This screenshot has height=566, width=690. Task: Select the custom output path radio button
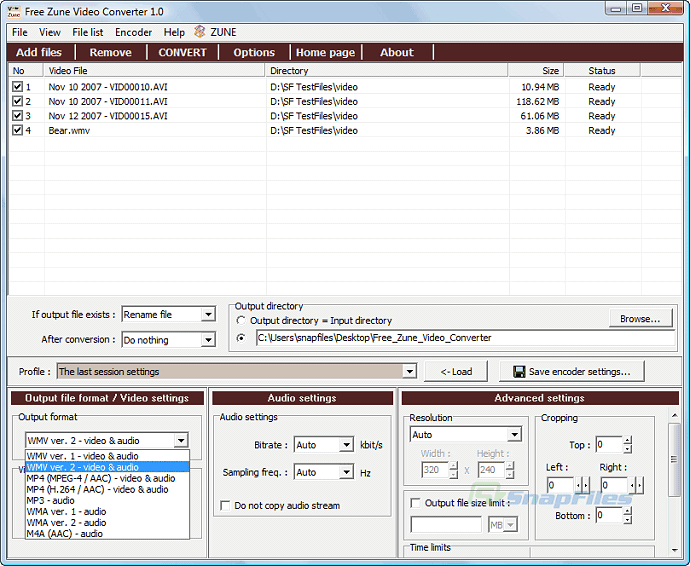tap(241, 338)
